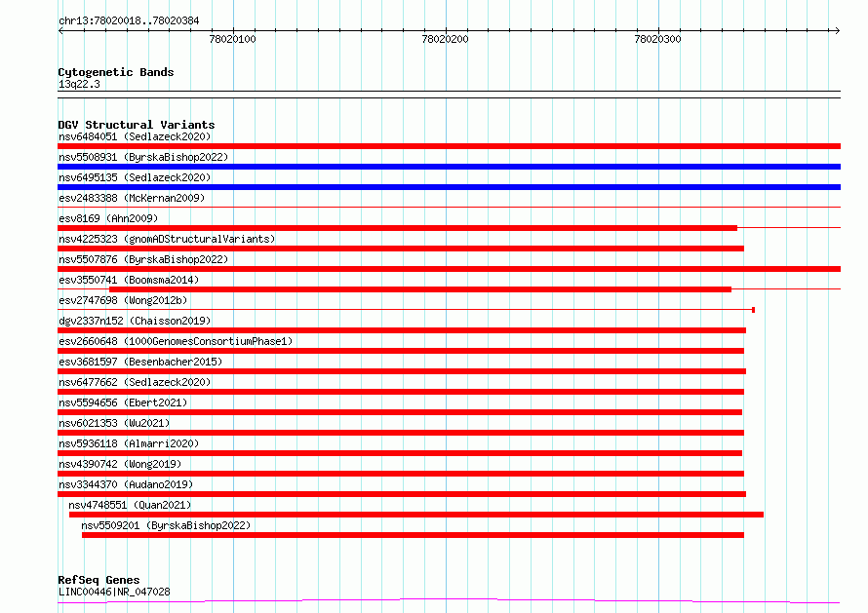
Task: Open esv8169 (Ahn2009) label
Action: tap(108, 218)
